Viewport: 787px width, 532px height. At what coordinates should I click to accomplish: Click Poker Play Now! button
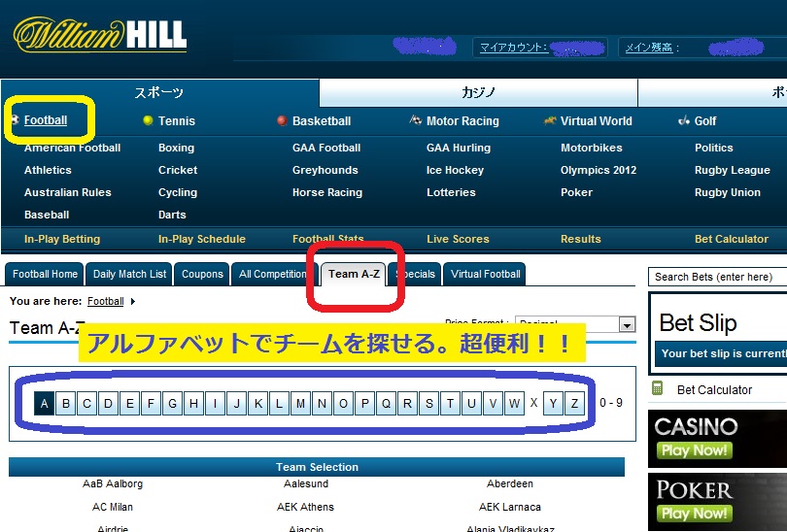pos(694,514)
